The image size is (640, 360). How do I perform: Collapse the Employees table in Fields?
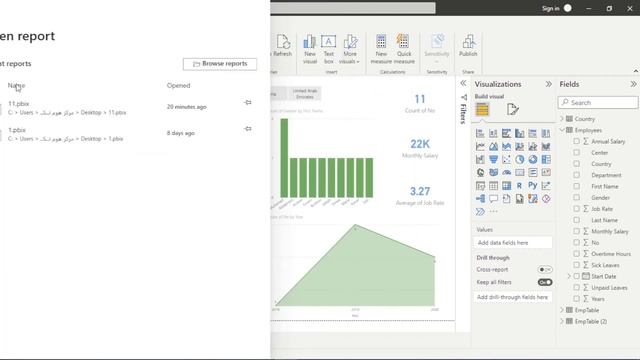pos(562,130)
